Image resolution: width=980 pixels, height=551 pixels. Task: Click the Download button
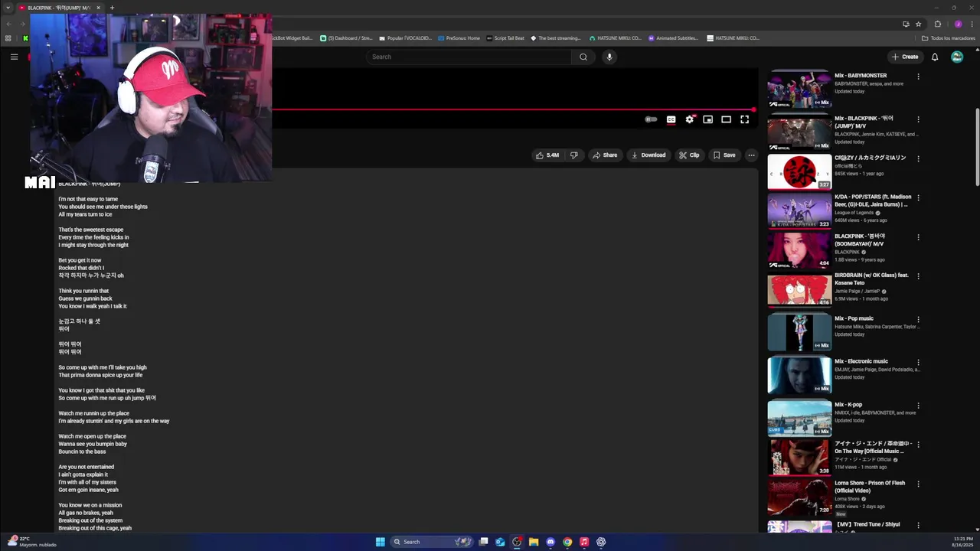648,155
